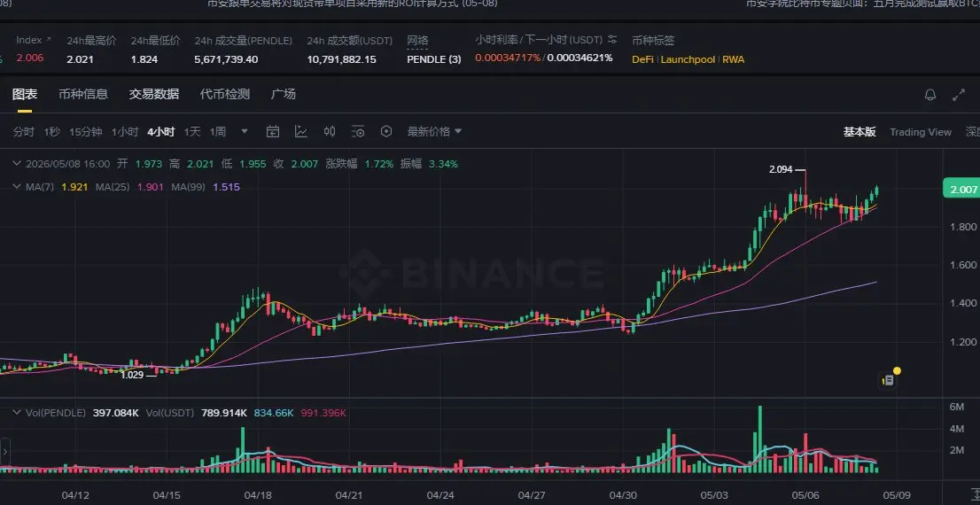Switch to the 代币检测 tab
This screenshot has height=505, width=980.
[225, 95]
